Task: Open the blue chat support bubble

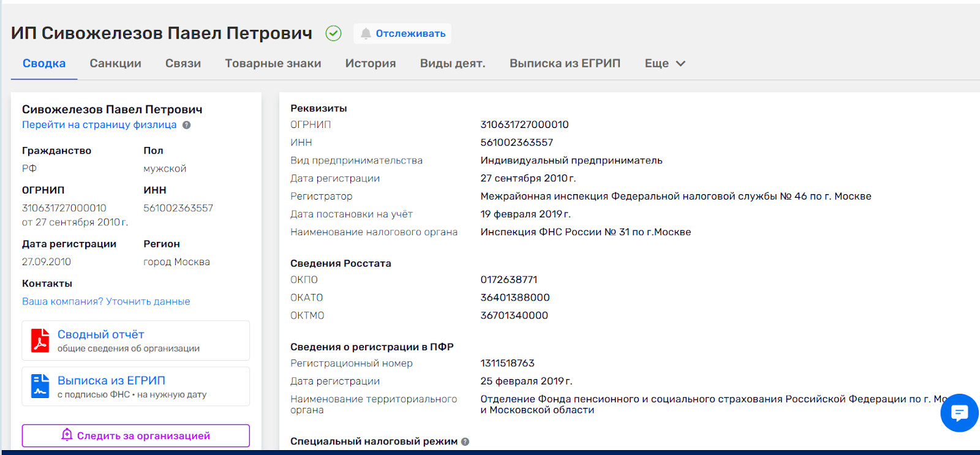Action: click(x=959, y=413)
